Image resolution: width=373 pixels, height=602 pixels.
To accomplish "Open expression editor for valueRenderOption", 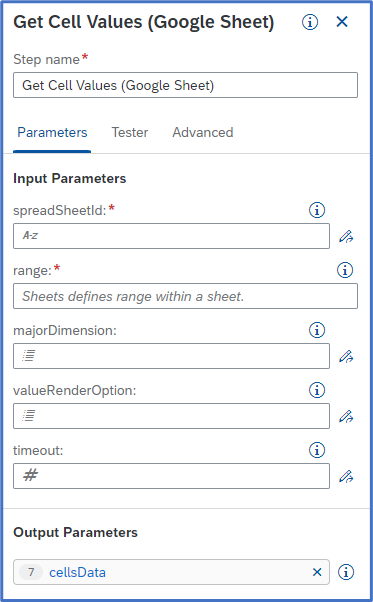I will coord(346,416).
